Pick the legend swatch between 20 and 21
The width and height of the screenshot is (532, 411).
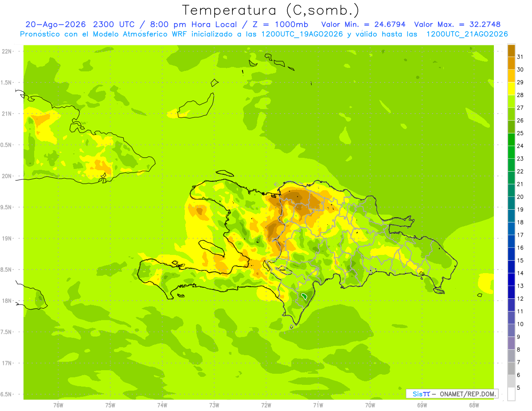click(511, 191)
